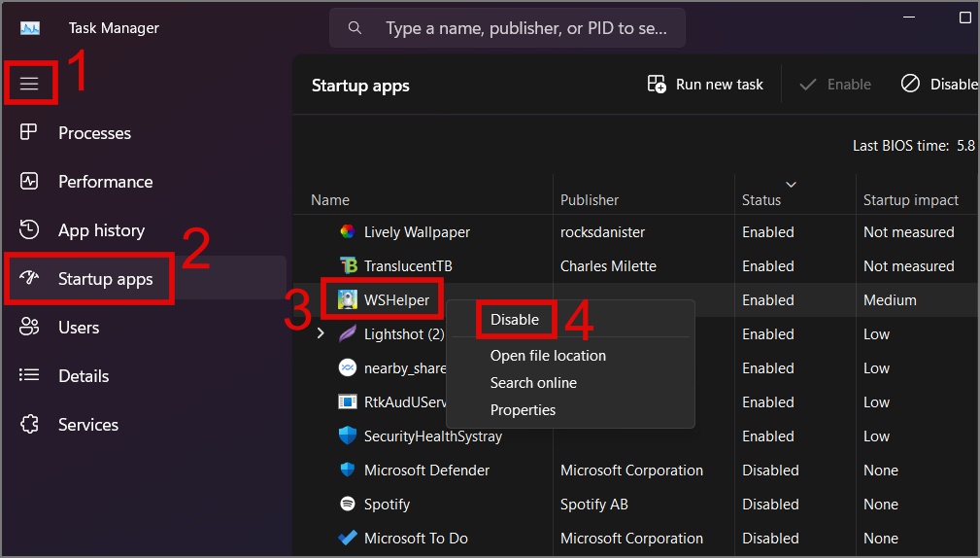Select the WSHelper row name
980x558 pixels.
click(397, 300)
